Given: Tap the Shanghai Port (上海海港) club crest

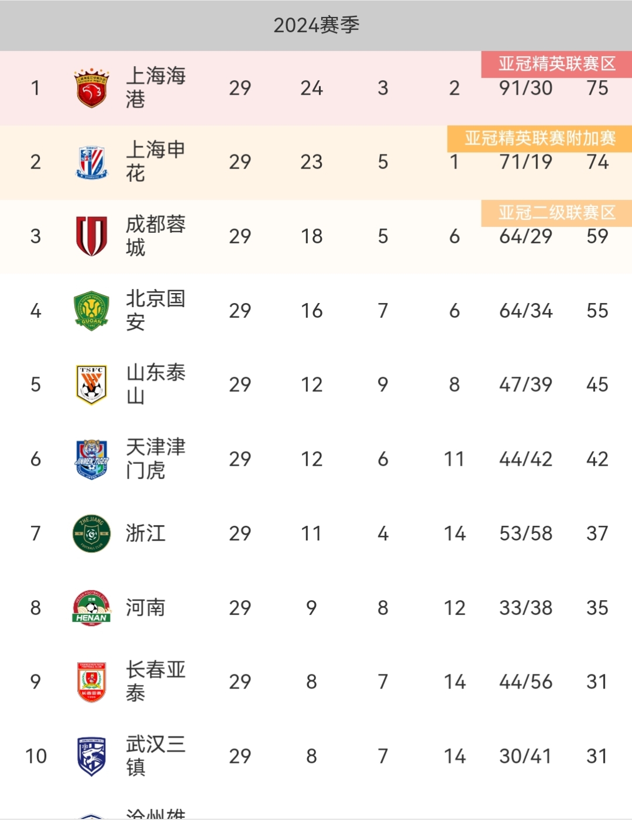Looking at the screenshot, I should coord(91,88).
